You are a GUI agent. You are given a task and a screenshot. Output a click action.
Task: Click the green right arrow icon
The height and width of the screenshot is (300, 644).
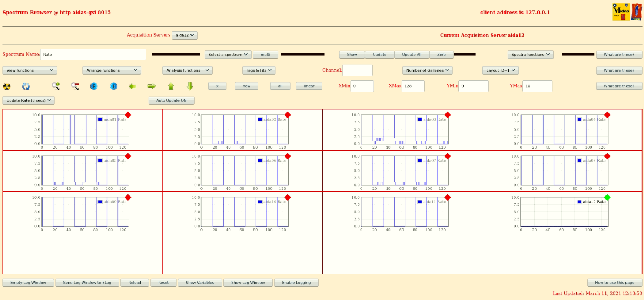[x=152, y=86]
